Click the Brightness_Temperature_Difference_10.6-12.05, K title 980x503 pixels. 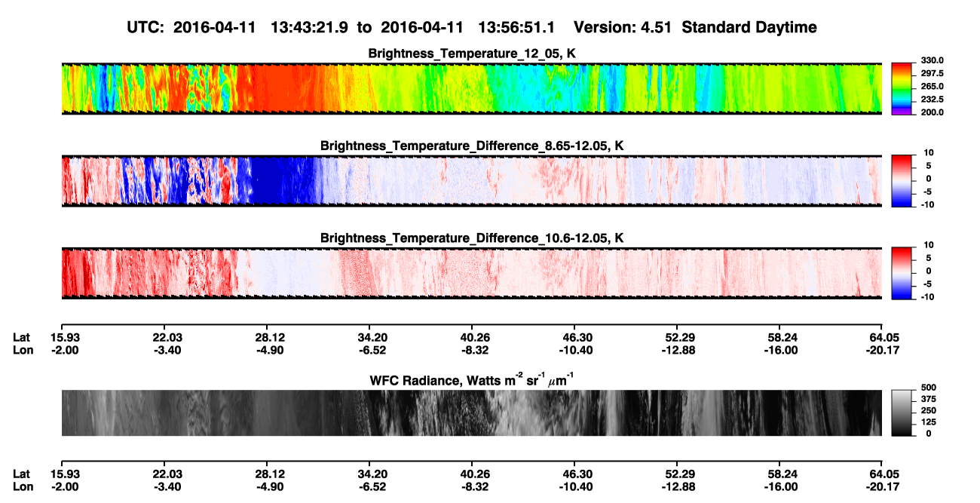(472, 238)
